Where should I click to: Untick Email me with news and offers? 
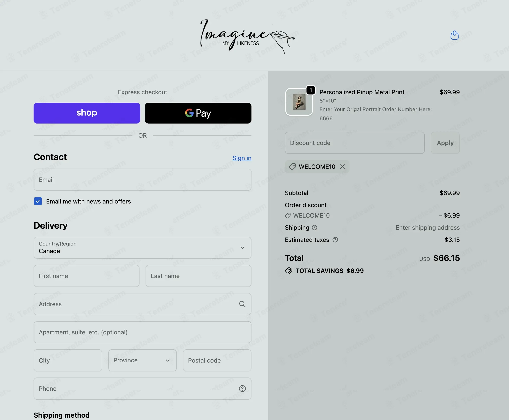click(x=38, y=201)
